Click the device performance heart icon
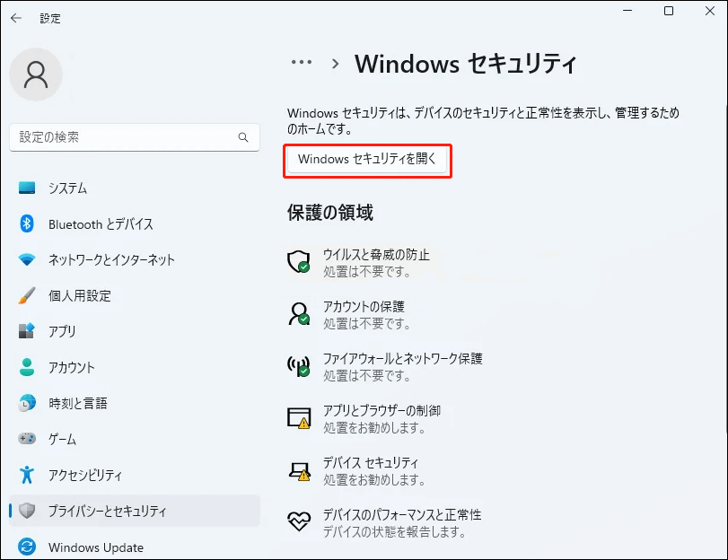Screen dimensions: 728x560 298,521
